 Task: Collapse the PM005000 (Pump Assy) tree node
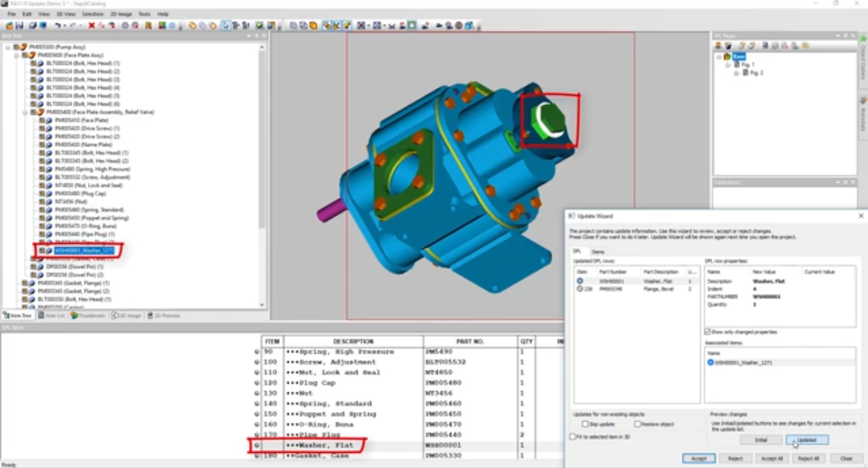click(8, 47)
